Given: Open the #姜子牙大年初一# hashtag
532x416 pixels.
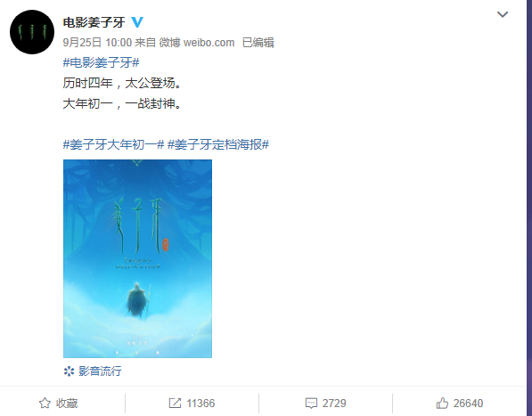Looking at the screenshot, I should tap(114, 145).
